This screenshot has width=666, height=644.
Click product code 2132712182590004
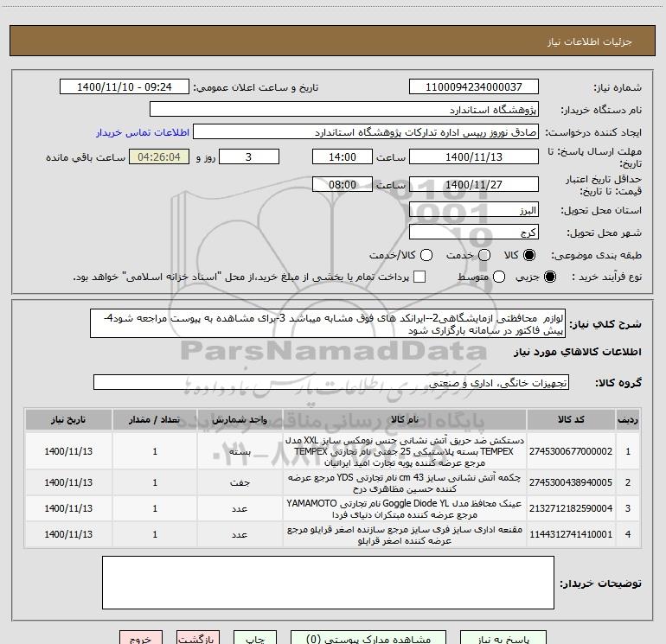pos(571,508)
